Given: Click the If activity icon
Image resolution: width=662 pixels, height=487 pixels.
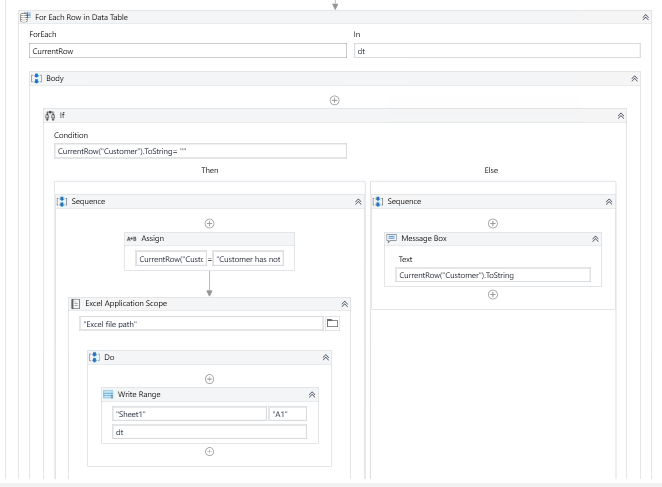Looking at the screenshot, I should [50, 115].
